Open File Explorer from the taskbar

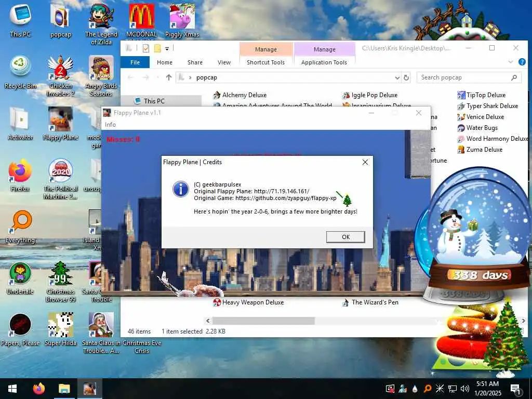(x=64, y=389)
